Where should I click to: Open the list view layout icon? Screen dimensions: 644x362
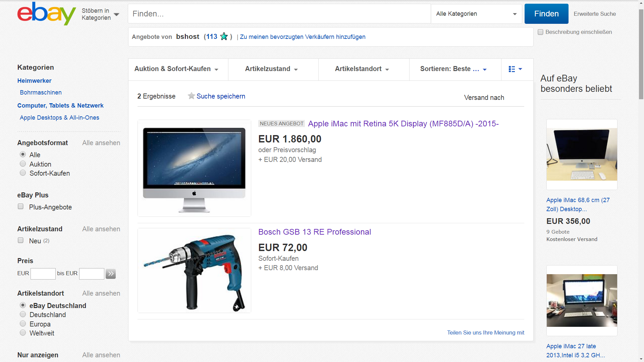click(x=515, y=69)
